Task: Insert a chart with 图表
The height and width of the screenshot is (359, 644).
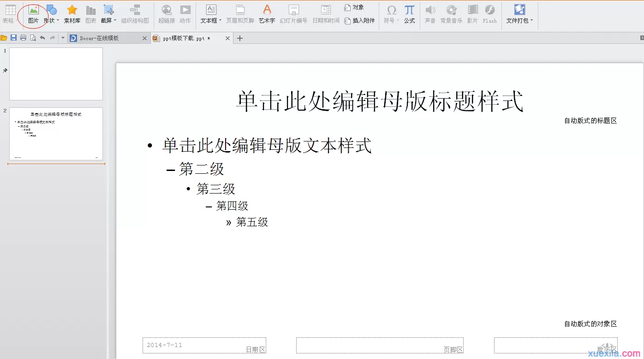Action: click(x=91, y=14)
